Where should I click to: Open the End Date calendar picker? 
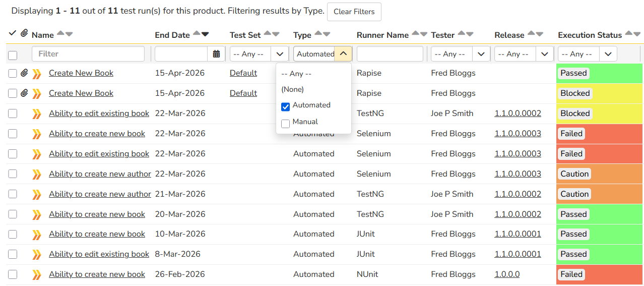pos(216,54)
